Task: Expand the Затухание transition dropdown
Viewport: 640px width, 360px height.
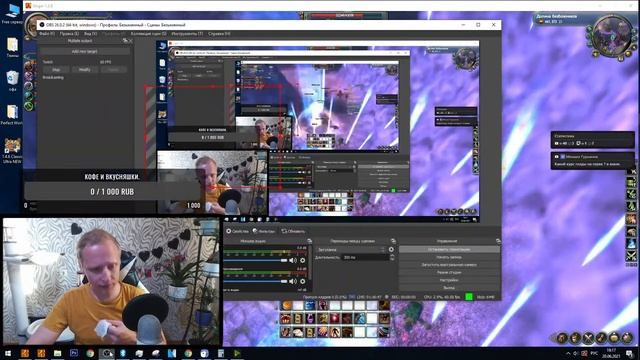Action: [351, 249]
